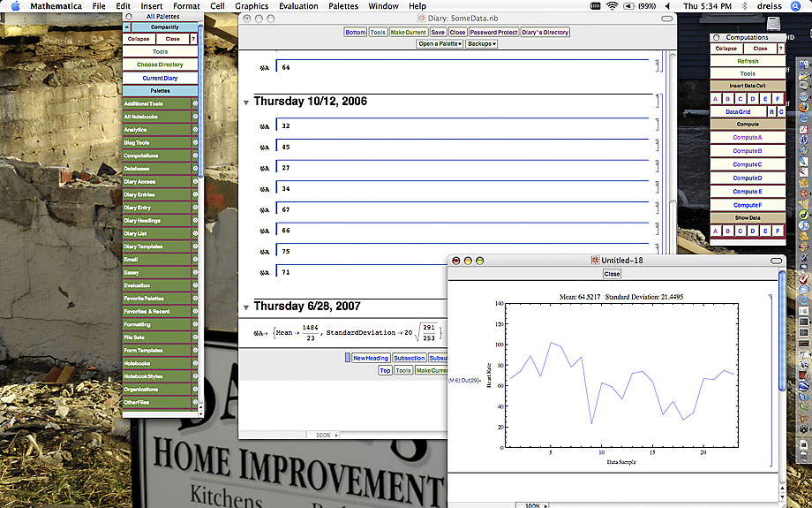Open the Palettes menu in menu bar
This screenshot has width=812, height=508.
pyautogui.click(x=344, y=6)
